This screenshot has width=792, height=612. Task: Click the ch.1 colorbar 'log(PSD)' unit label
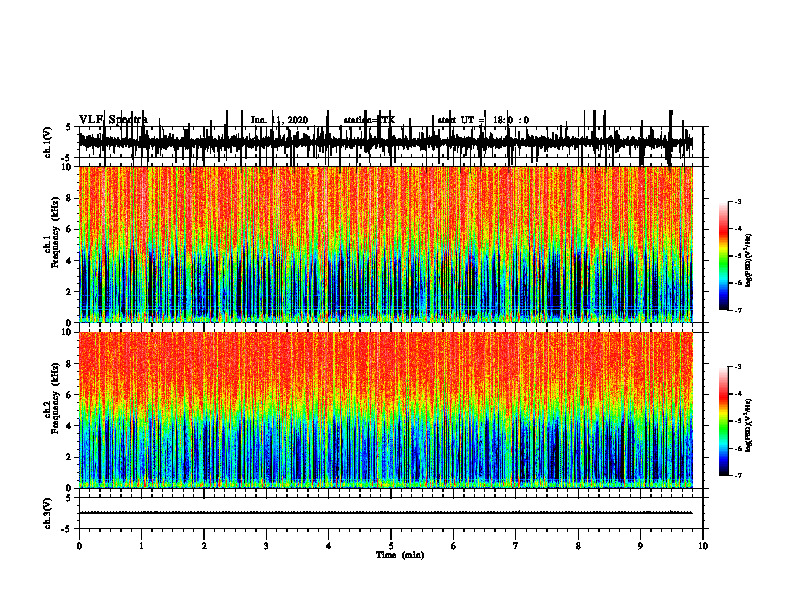click(x=748, y=260)
